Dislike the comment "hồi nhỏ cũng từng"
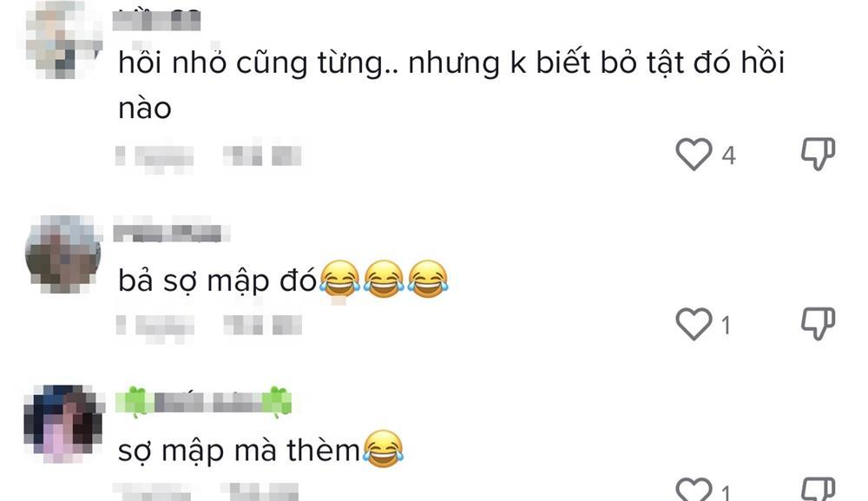The height and width of the screenshot is (501, 868). click(819, 154)
